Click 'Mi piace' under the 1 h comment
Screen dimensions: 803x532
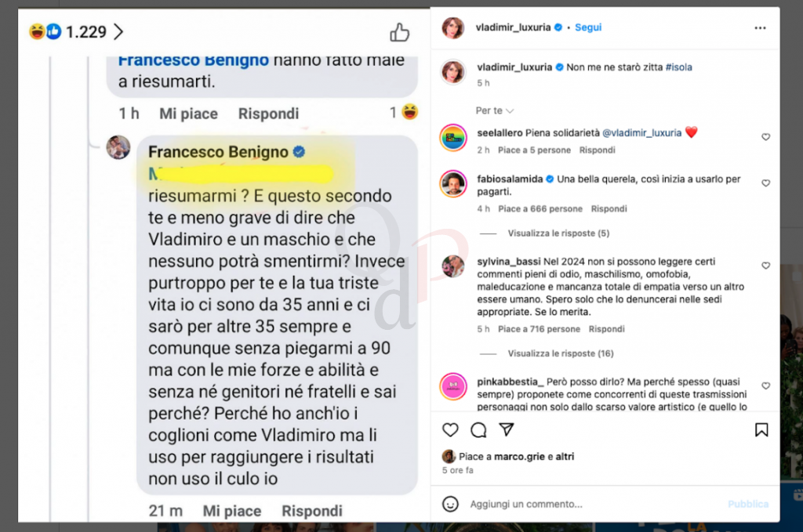[188, 114]
